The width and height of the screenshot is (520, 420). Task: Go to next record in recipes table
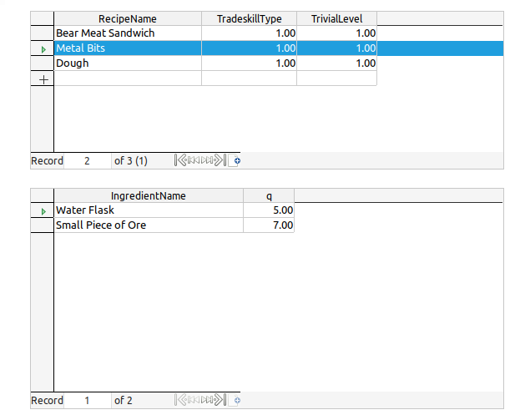coord(207,160)
